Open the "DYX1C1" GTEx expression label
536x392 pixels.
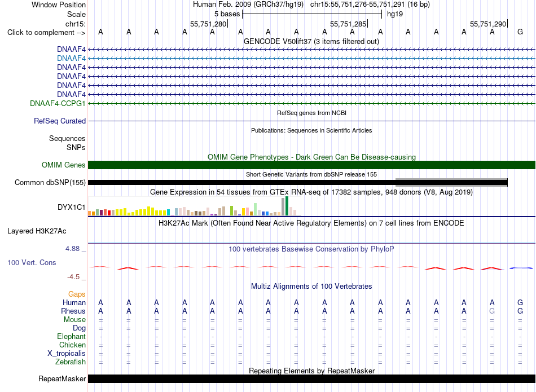71,207
